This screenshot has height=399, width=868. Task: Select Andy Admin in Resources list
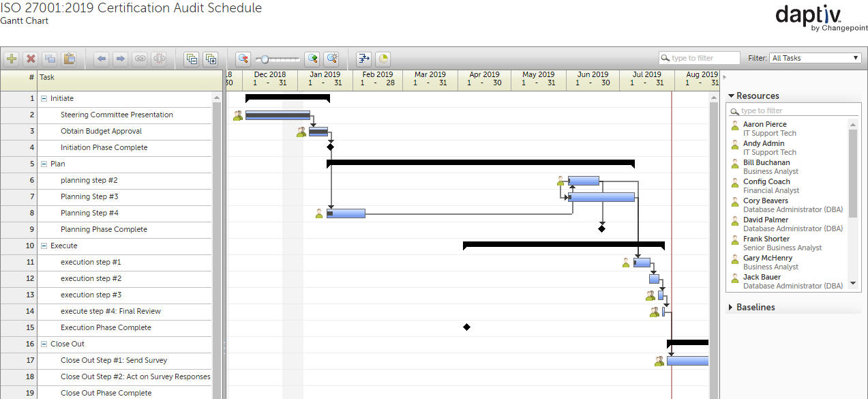763,143
